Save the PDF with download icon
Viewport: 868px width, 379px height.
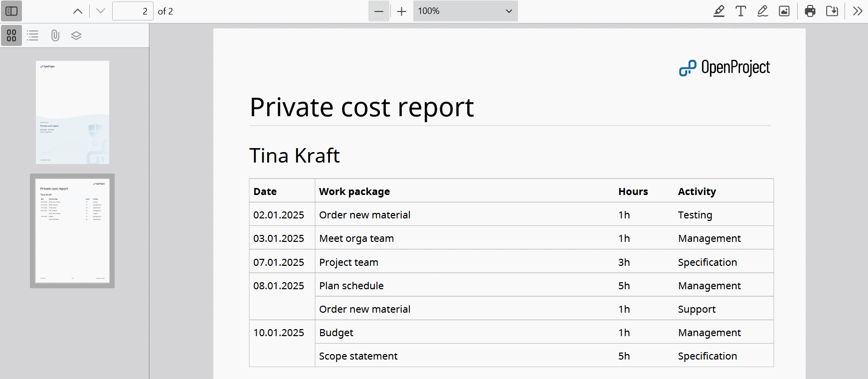[x=832, y=11]
